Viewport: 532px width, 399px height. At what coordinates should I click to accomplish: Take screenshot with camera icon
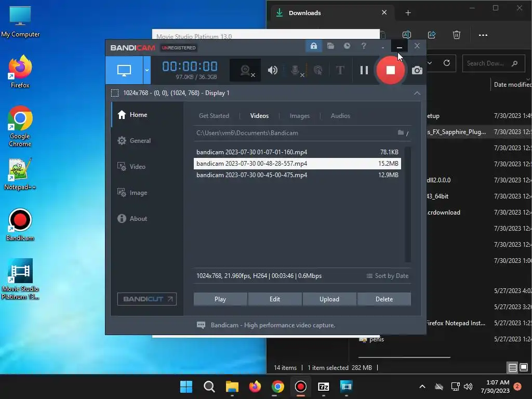pos(417,70)
